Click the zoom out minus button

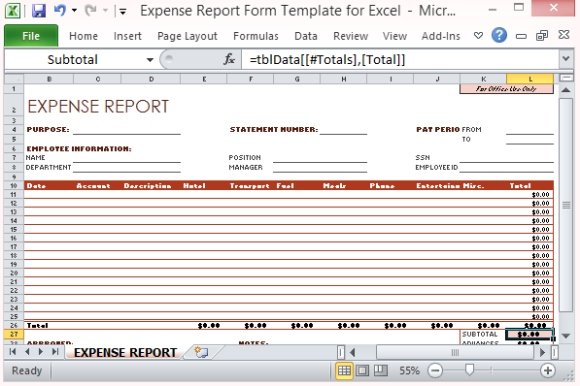click(435, 370)
